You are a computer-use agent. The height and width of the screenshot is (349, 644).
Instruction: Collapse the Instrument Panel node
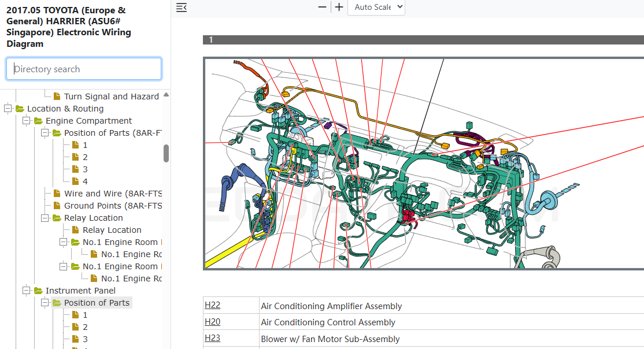tap(26, 291)
